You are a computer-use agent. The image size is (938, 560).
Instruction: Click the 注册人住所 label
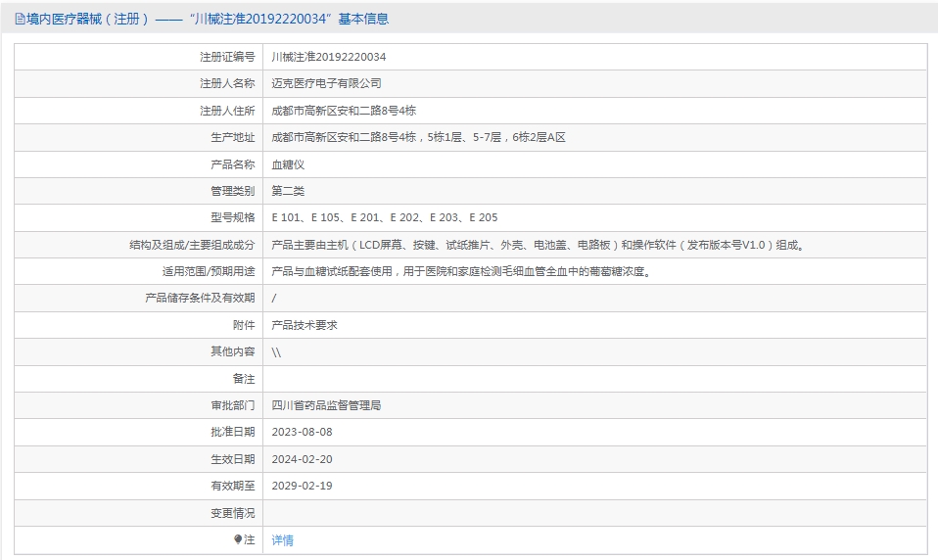coord(227,111)
